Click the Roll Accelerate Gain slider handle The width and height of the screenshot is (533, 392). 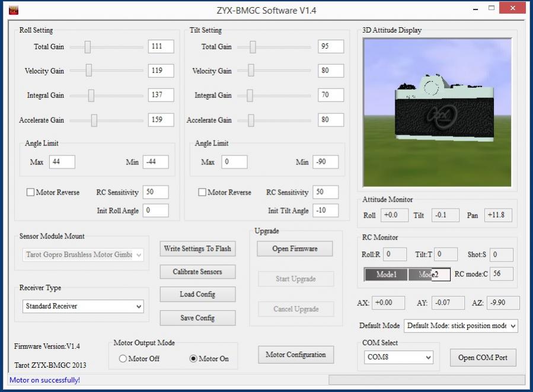[94, 120]
